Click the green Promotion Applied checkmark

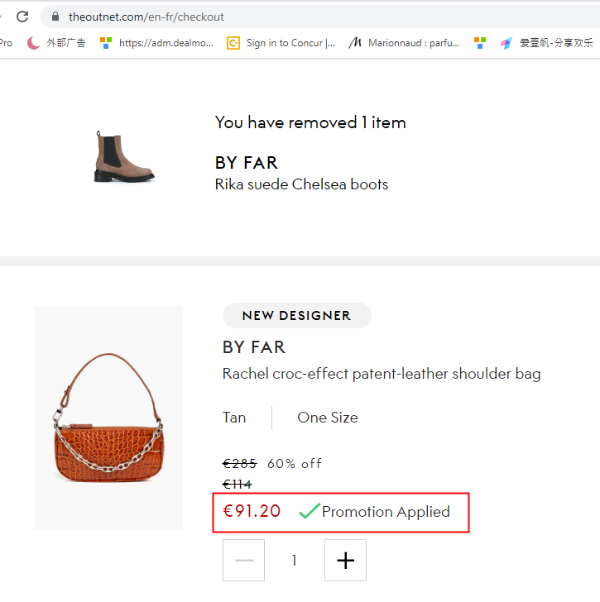[x=309, y=511]
